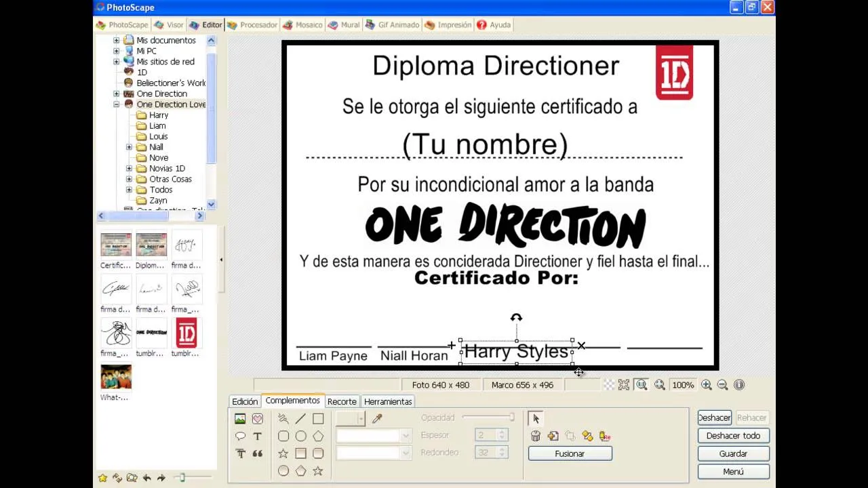The width and height of the screenshot is (868, 488).
Task: Select the insert photo object icon
Action: coord(240,419)
